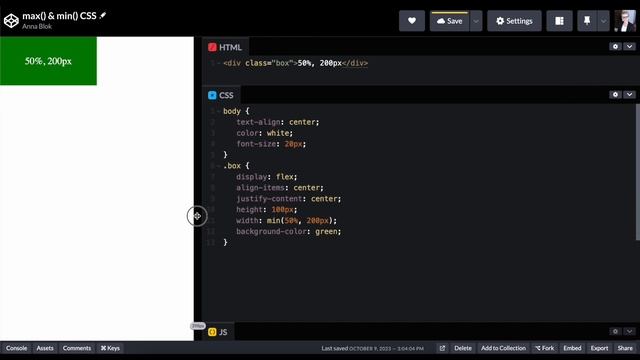Open pen in new window icon
640x360 pixels.
(442, 348)
